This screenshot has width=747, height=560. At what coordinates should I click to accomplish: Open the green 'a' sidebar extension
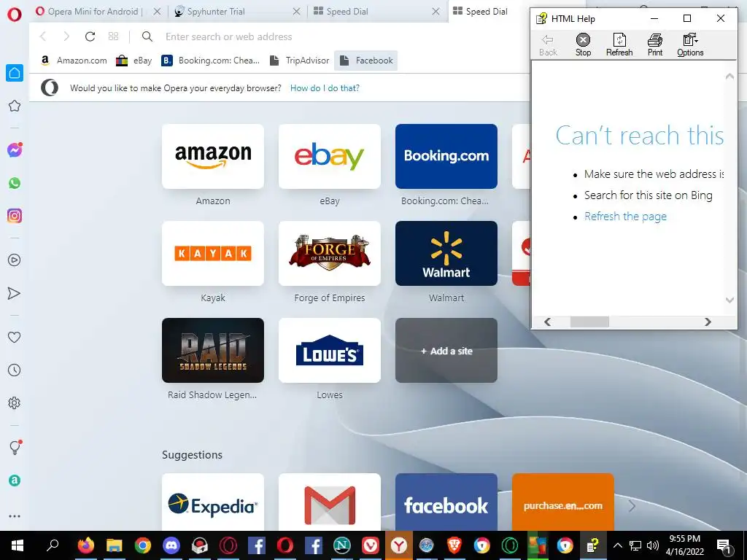point(15,481)
